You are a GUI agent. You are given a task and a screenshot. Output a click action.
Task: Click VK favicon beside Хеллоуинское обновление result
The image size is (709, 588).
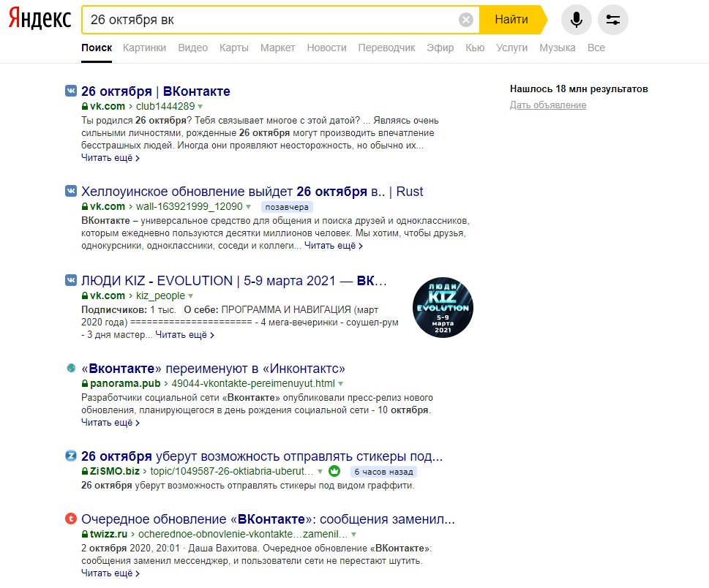point(71,191)
